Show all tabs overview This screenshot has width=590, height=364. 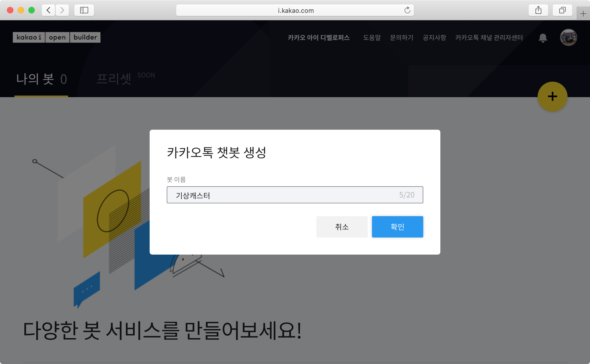click(x=562, y=10)
